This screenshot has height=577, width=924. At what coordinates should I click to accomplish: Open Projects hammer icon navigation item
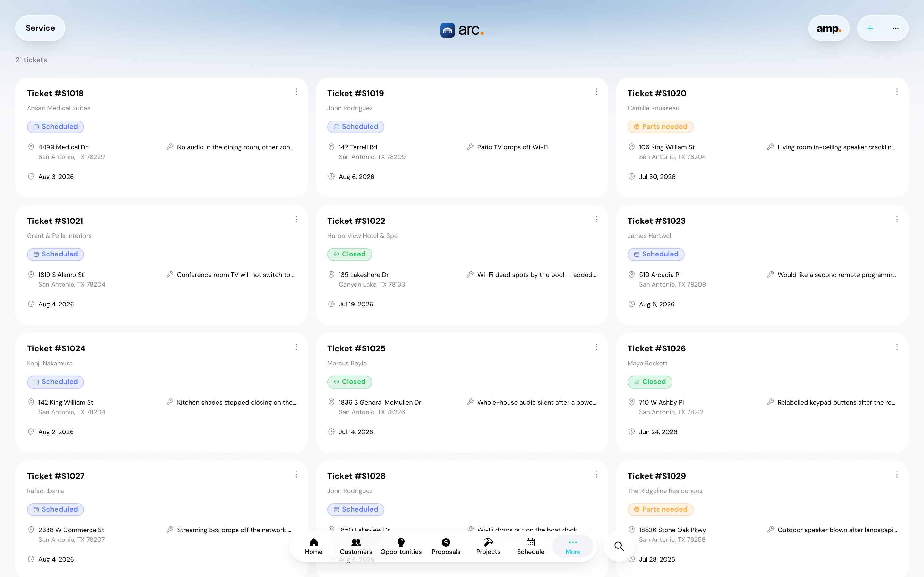[488, 546]
